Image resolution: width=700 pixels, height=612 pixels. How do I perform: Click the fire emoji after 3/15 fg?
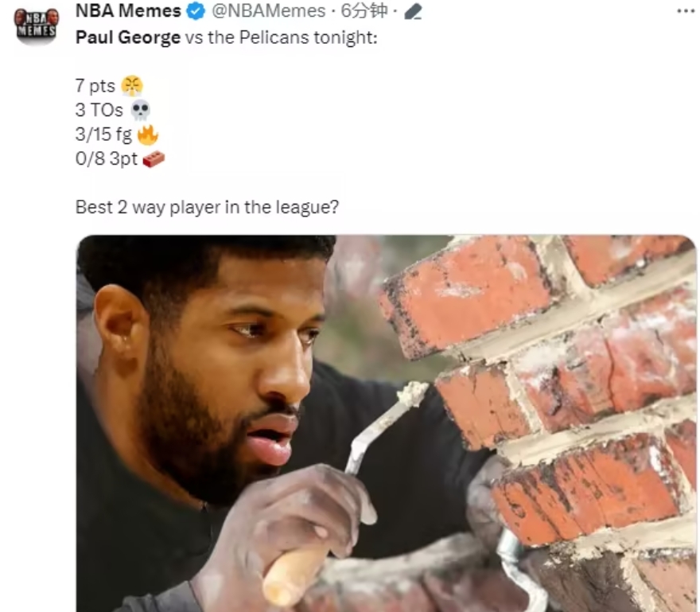click(x=148, y=134)
